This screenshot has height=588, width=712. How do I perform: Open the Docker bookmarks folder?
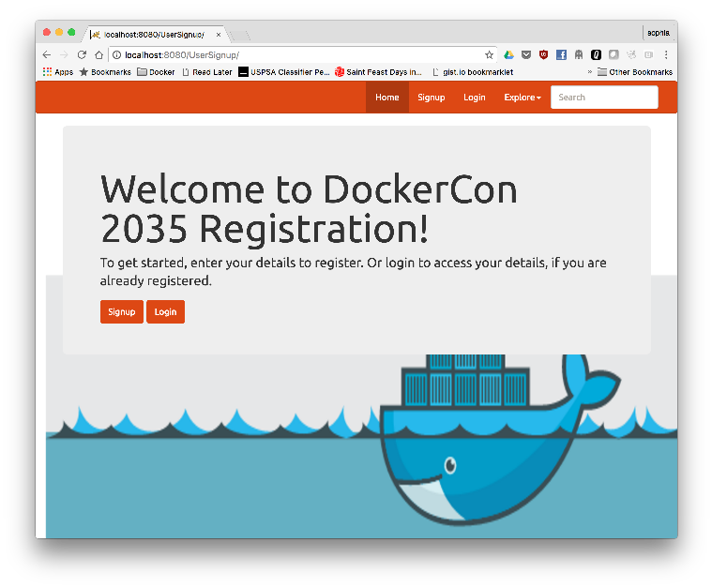click(x=156, y=72)
